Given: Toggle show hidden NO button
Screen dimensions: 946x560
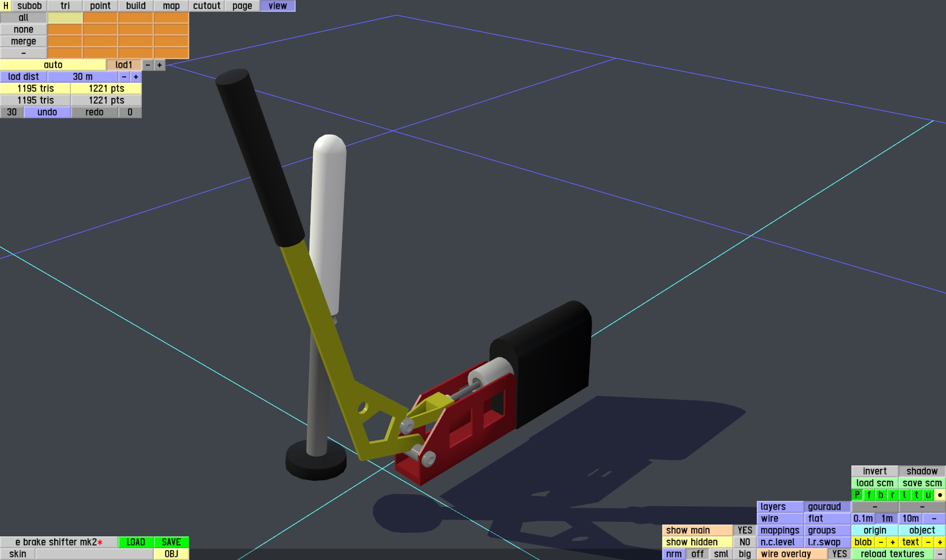Looking at the screenshot, I should (744, 542).
